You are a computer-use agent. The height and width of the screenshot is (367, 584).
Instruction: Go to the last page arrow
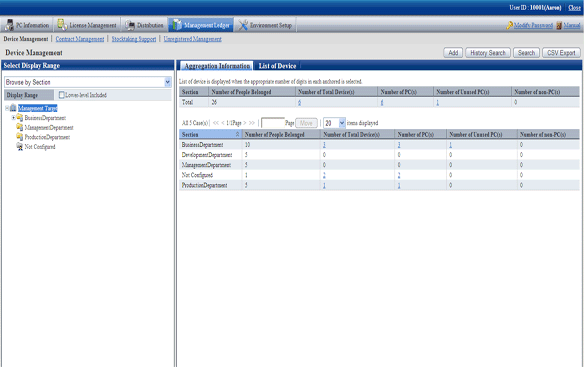click(252, 123)
